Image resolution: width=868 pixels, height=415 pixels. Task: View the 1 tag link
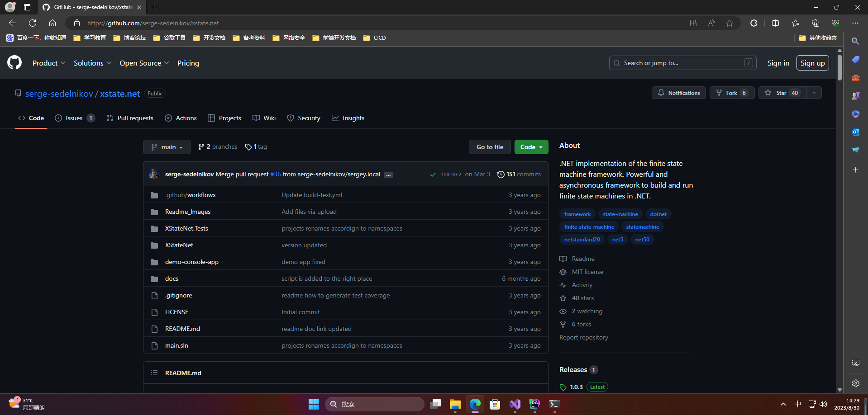coord(256,147)
